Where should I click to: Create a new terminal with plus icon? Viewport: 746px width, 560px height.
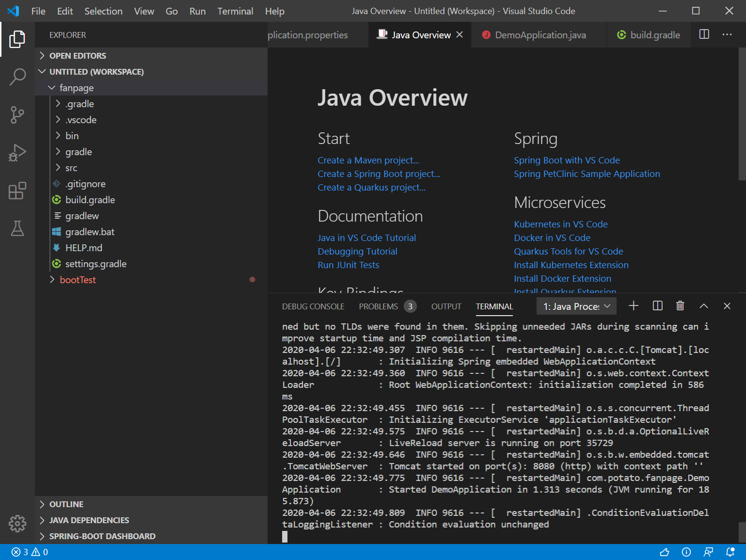point(634,306)
